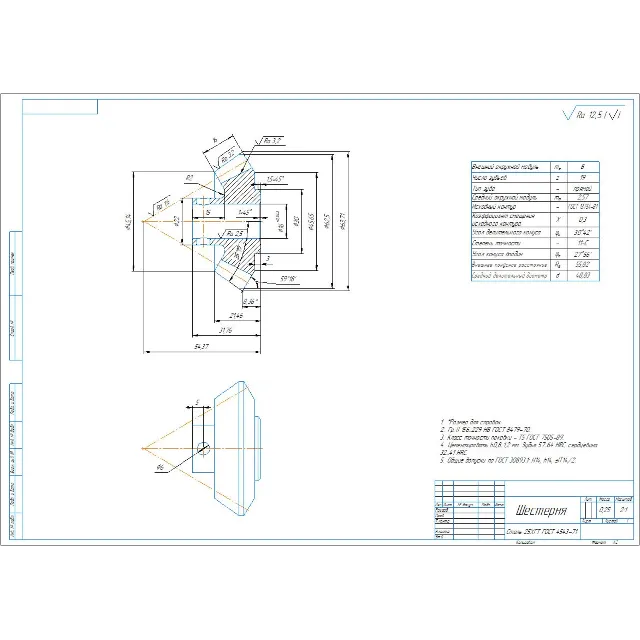Click the "Тип зуба" parameter label in the table
Viewport: 640px width, 640px height.
483,189
